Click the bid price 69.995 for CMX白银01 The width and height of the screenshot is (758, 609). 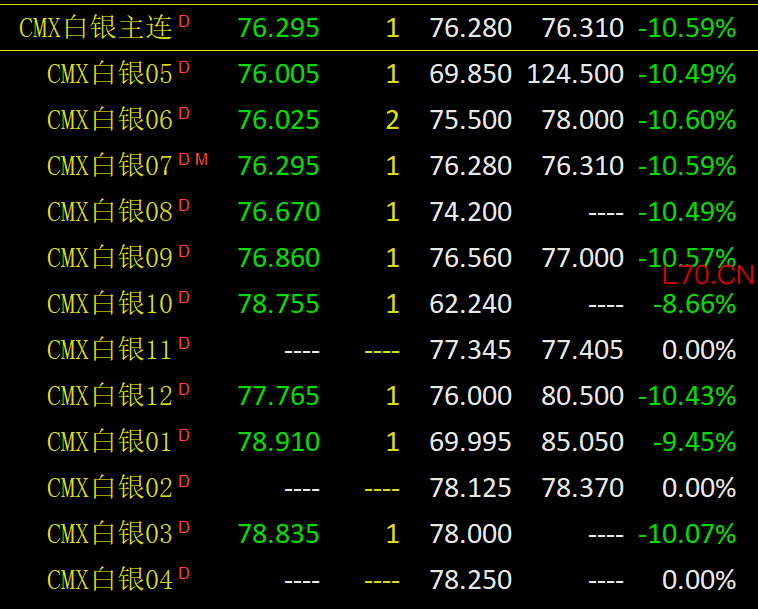[470, 442]
